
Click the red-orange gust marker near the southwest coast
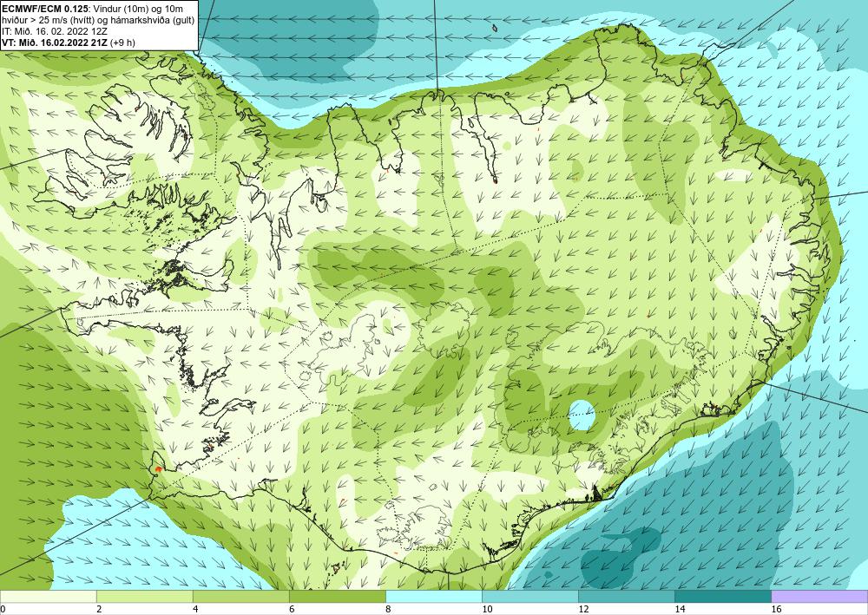(158, 468)
